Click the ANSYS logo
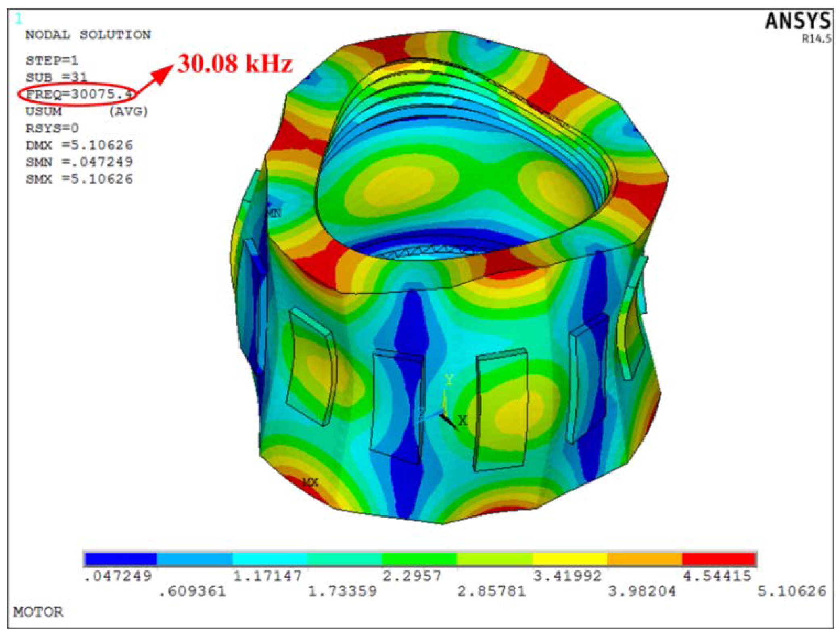840x637 pixels. [x=797, y=21]
